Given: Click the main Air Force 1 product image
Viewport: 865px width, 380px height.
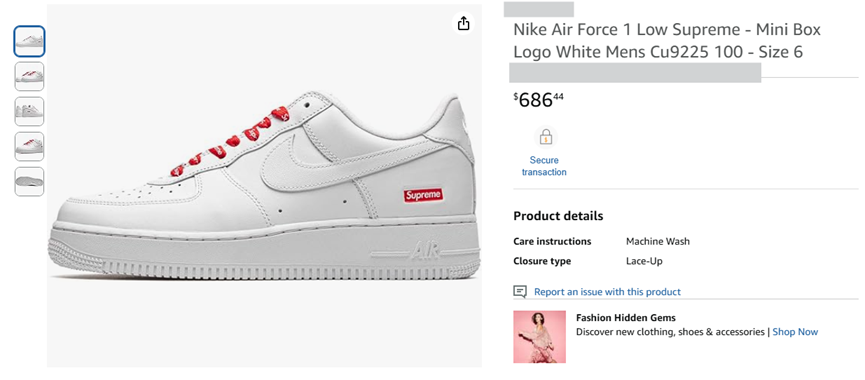Looking at the screenshot, I should coord(264,186).
